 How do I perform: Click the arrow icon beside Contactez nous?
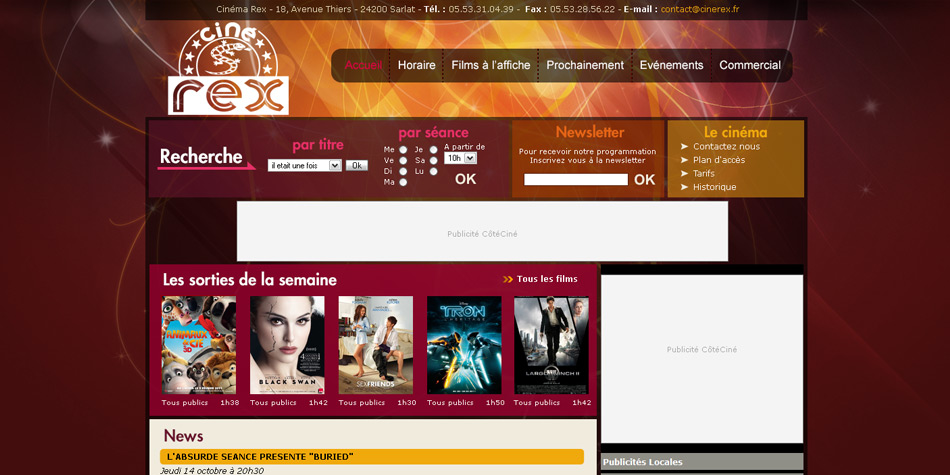[x=684, y=147]
